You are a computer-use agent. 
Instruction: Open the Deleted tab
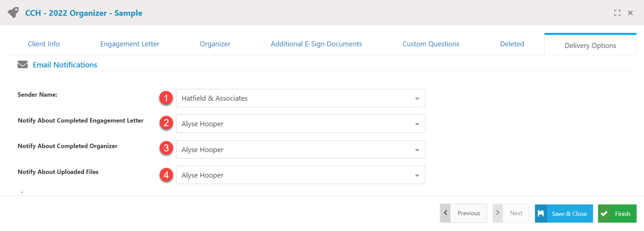(x=512, y=44)
